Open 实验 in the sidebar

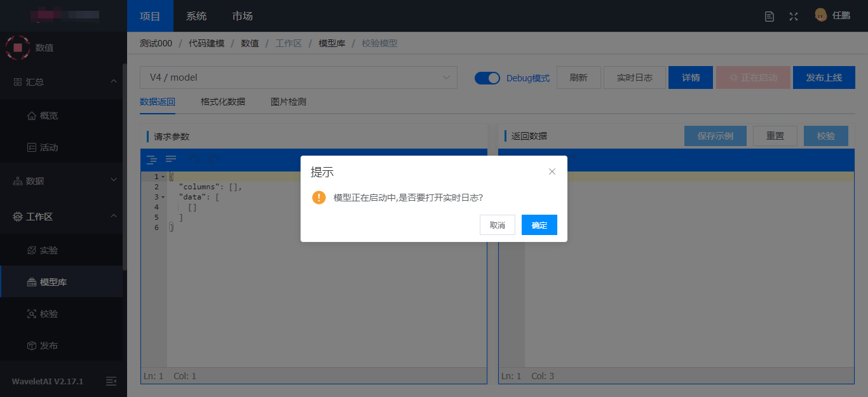point(61,250)
